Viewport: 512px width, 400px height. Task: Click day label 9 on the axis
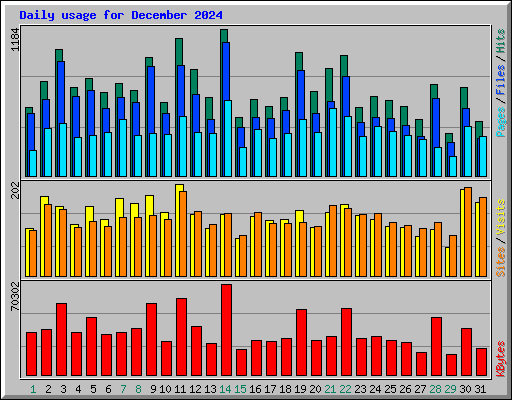coord(153,389)
